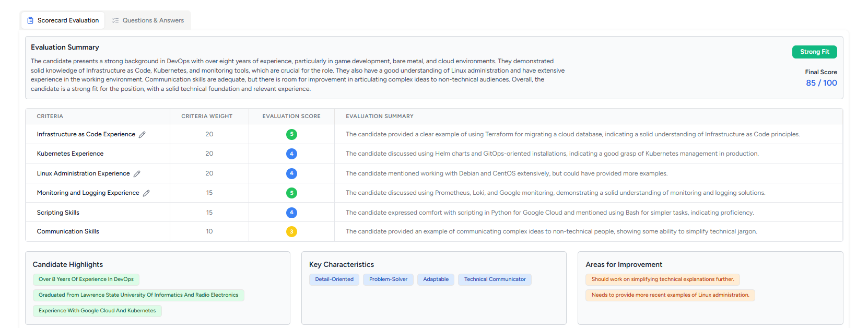Click pencil icon beside Linux Administration Experience
This screenshot has width=868, height=328.
(137, 174)
